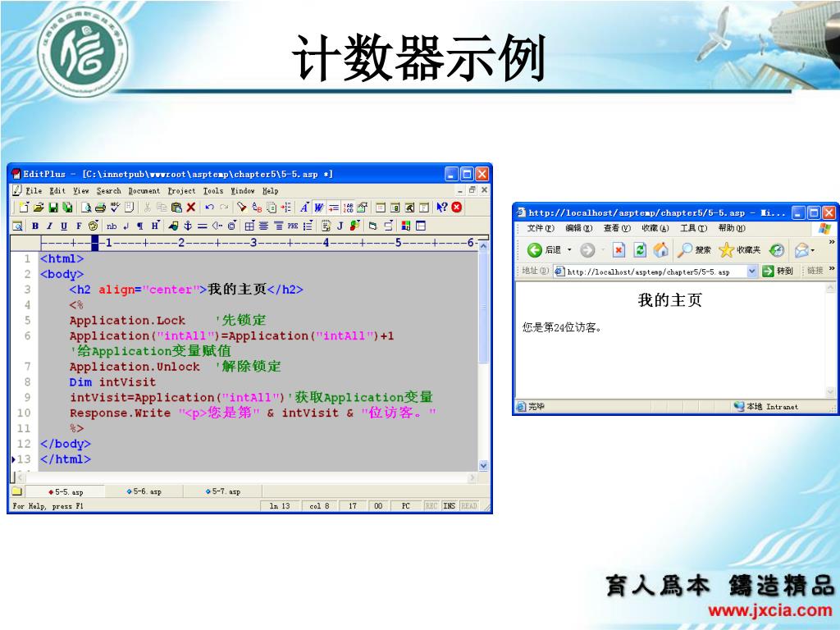Click the Open file folder icon
The width and height of the screenshot is (840, 630).
pos(39,208)
